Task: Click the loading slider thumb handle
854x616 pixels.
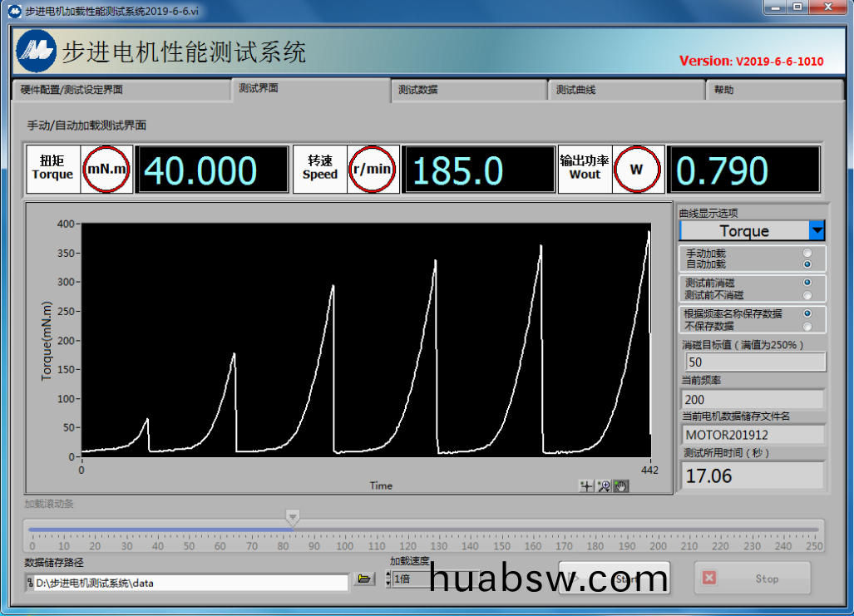Action: click(293, 518)
